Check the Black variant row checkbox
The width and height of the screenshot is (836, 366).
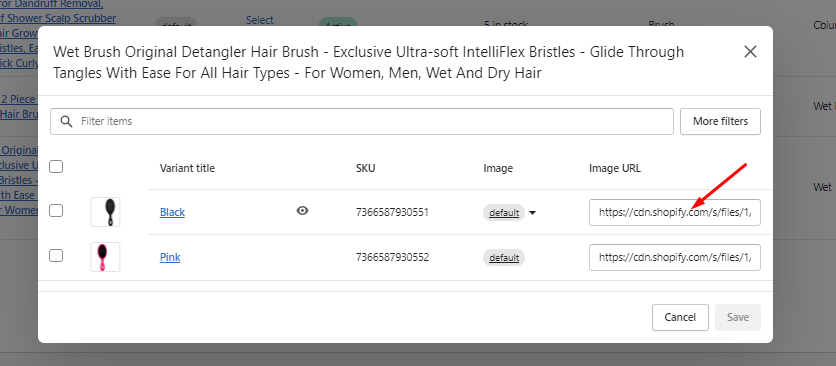coord(56,211)
